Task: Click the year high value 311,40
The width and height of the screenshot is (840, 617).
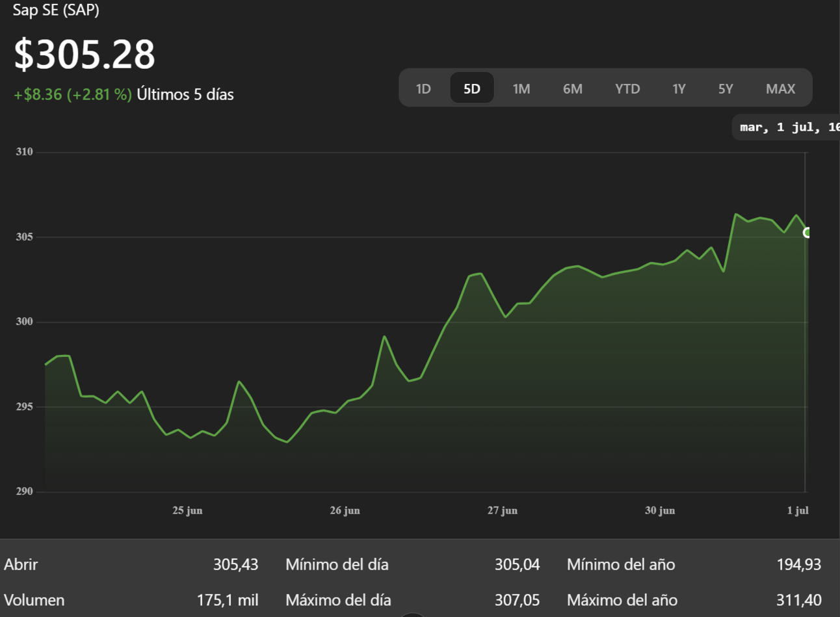Action: point(798,600)
